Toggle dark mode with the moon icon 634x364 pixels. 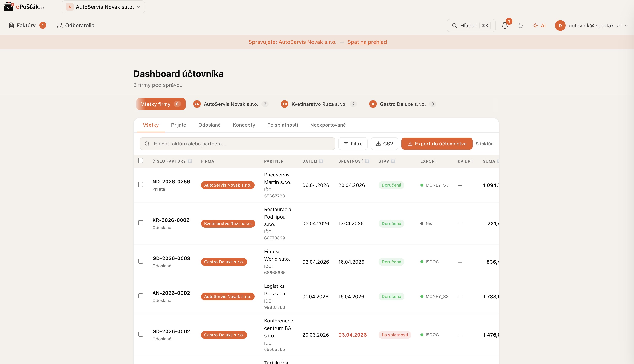pyautogui.click(x=520, y=25)
